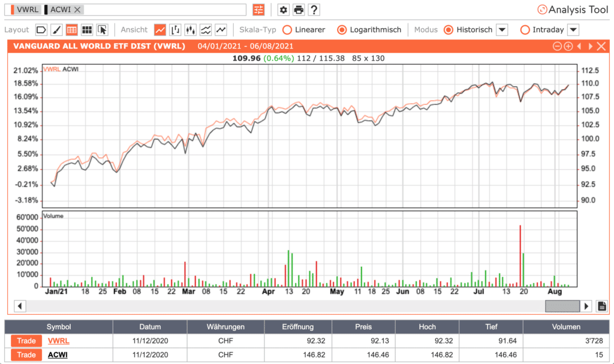Choose the mountain chart view icon
The image size is (614, 364).
click(207, 29)
